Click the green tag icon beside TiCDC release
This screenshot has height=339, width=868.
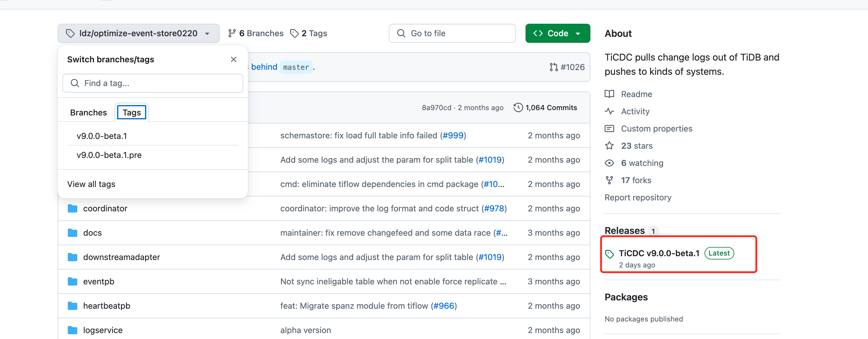pyautogui.click(x=609, y=254)
